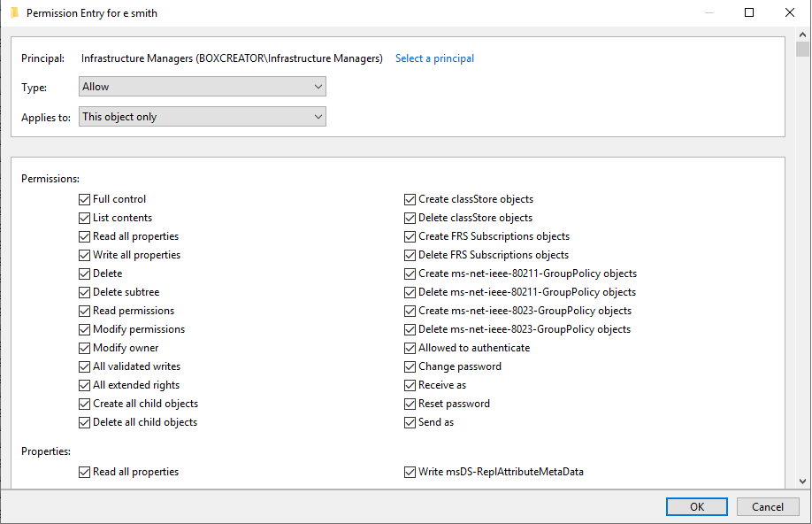Open the Type dropdown showing Allow
The height and width of the screenshot is (524, 812).
(203, 87)
